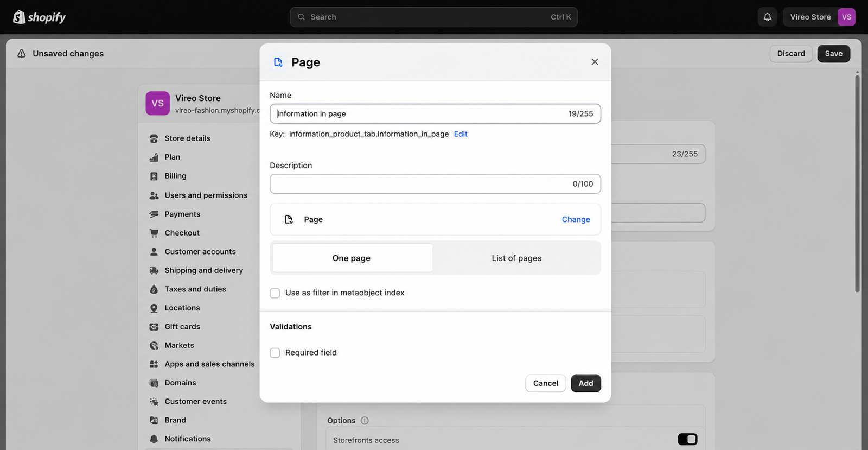
Task: Click the Name input field
Action: (x=435, y=113)
